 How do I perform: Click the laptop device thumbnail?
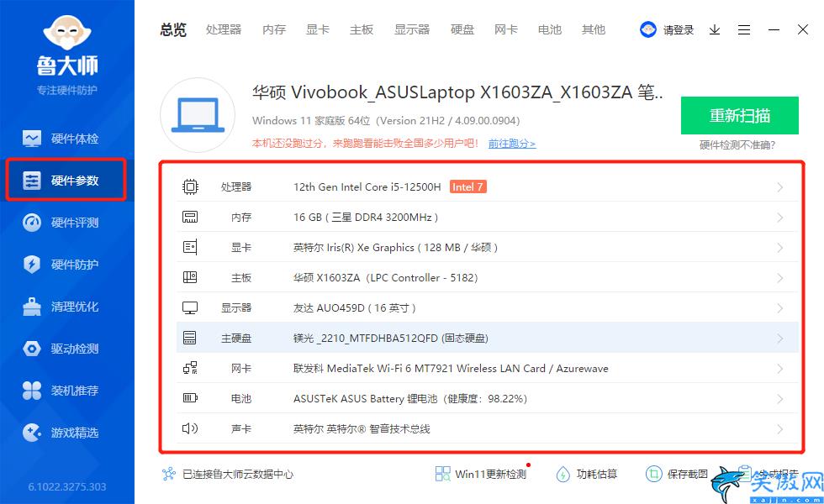coord(198,115)
